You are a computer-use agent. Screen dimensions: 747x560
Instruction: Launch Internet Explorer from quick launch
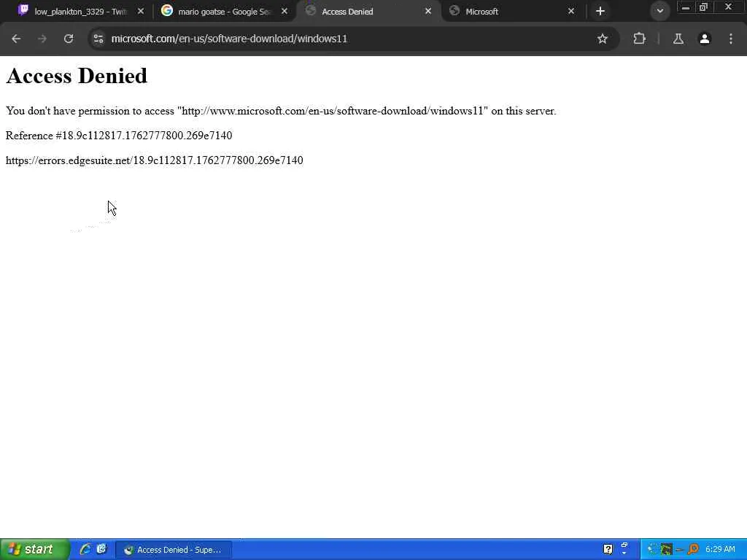(x=85, y=549)
